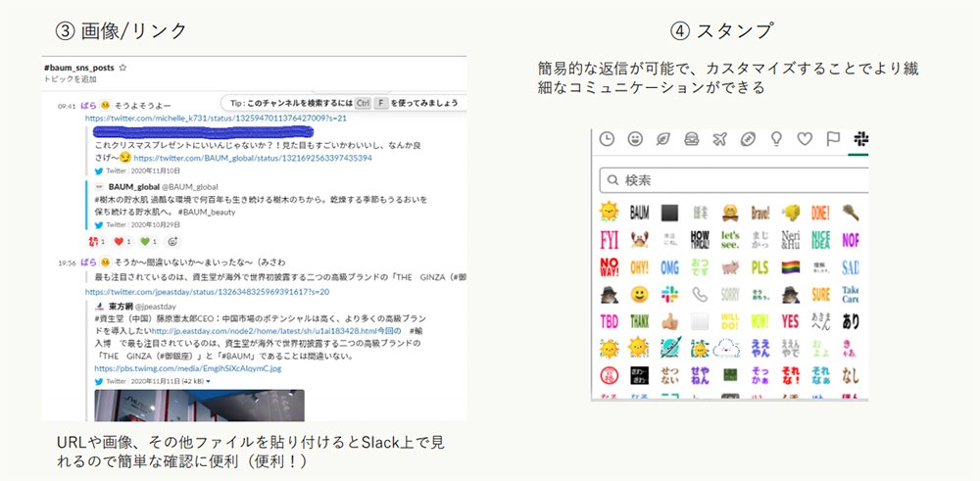This screenshot has width=980, height=481.
Task: Pick the BAUM custom emoji
Action: click(x=639, y=213)
